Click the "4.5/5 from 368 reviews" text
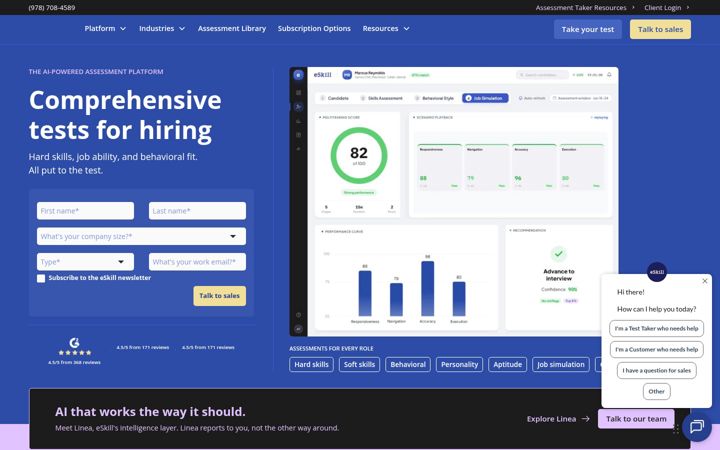The height and width of the screenshot is (450, 720). click(x=74, y=362)
